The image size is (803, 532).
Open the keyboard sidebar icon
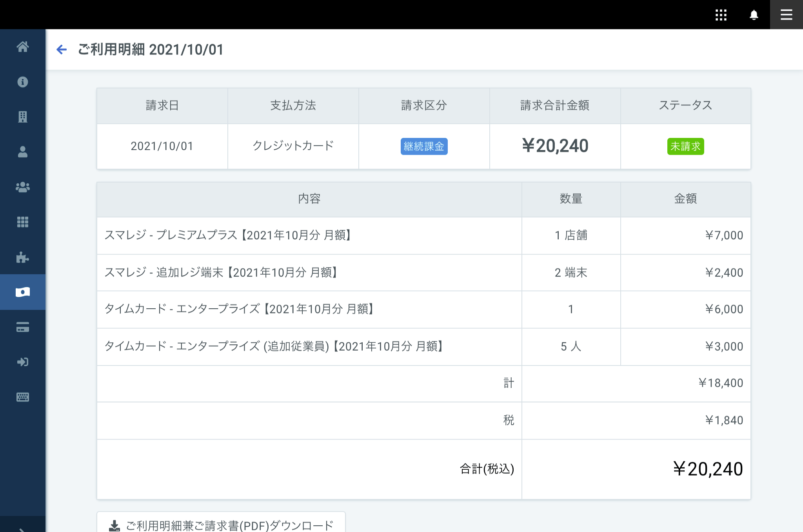(x=23, y=397)
